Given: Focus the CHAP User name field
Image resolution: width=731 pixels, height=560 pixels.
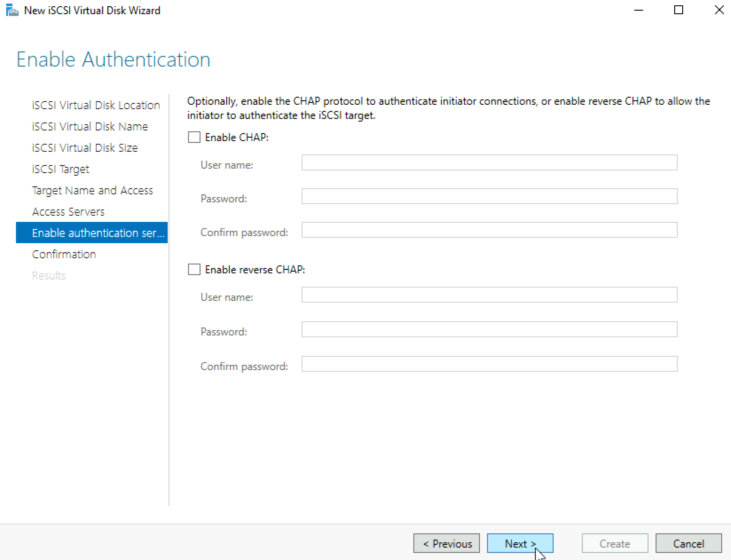Looking at the screenshot, I should point(489,162).
